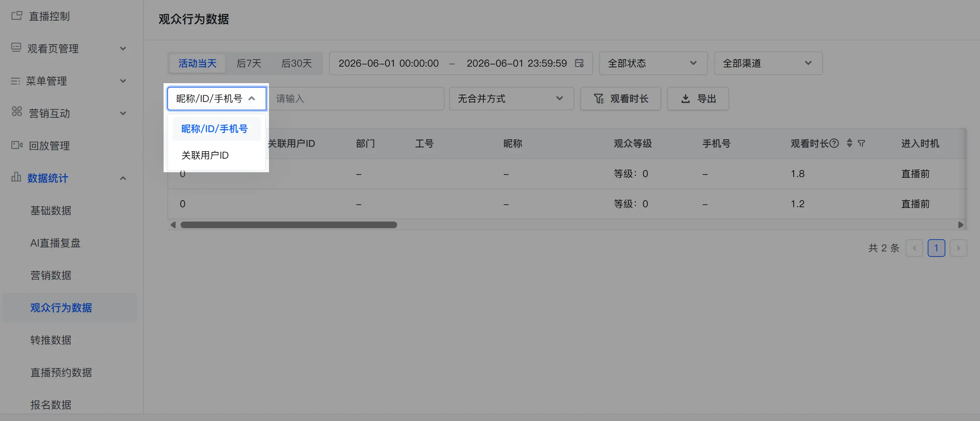Expand the 观看页管理 menu chevron
The height and width of the screenshot is (421, 980).
(x=123, y=49)
